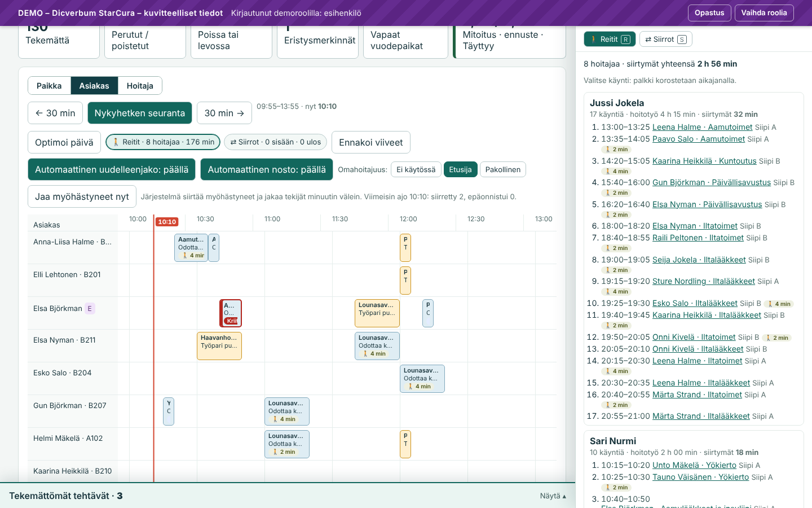Open the Siirrot tab in side panel
Screen dimensions: 812x508
(666, 39)
